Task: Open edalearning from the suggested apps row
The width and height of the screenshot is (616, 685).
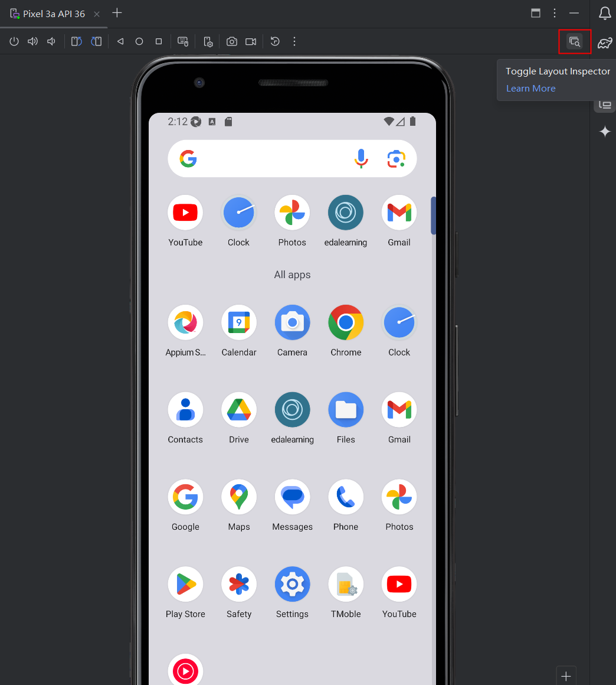Action: 346,221
